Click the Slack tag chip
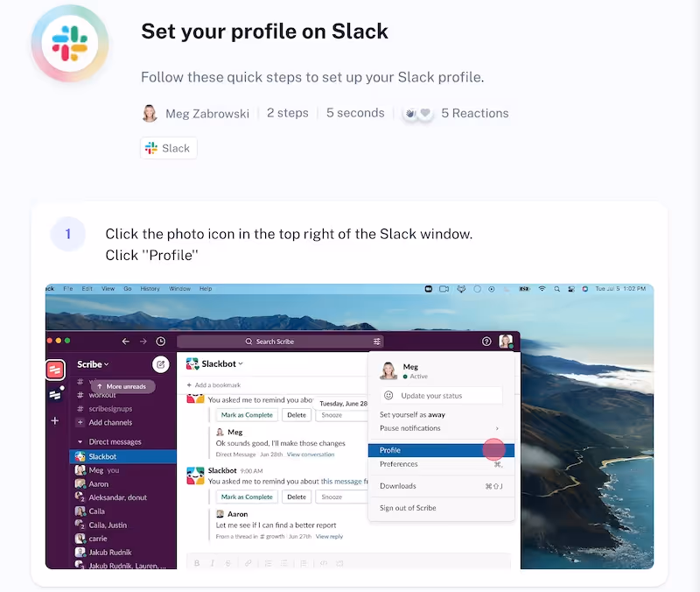This screenshot has width=700, height=592. (x=168, y=148)
